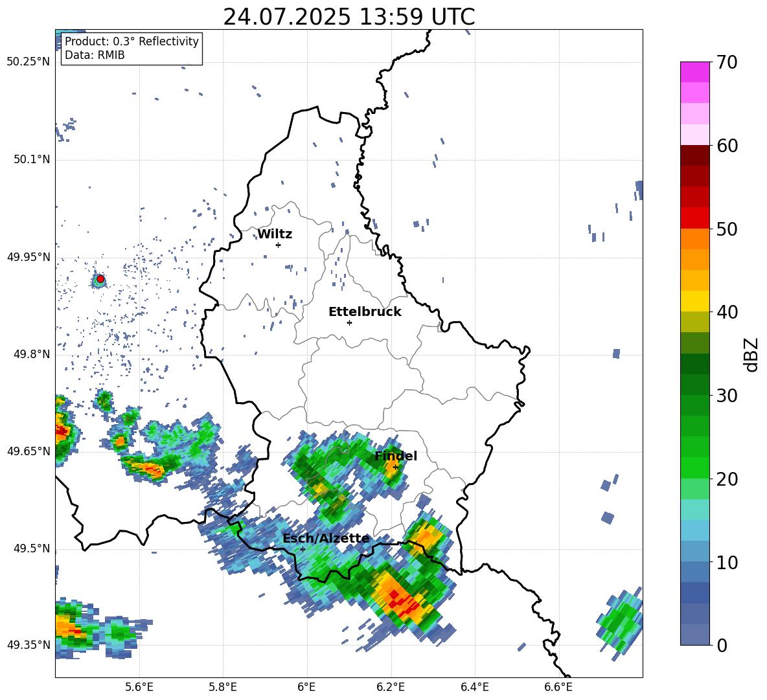The height and width of the screenshot is (700, 767).
Task: Click the 5.8°E longitude label
Action: pyautogui.click(x=223, y=687)
